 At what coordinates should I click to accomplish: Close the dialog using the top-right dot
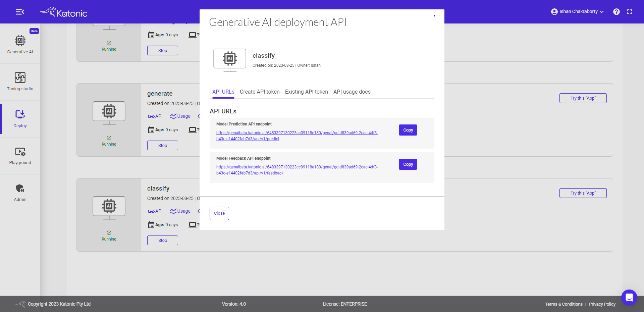coord(434,16)
